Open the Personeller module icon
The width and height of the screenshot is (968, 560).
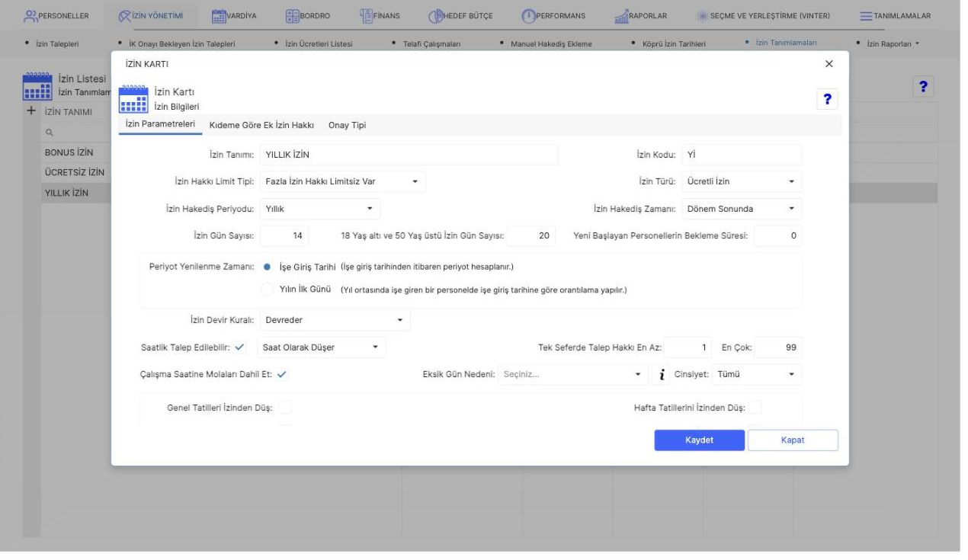31,15
